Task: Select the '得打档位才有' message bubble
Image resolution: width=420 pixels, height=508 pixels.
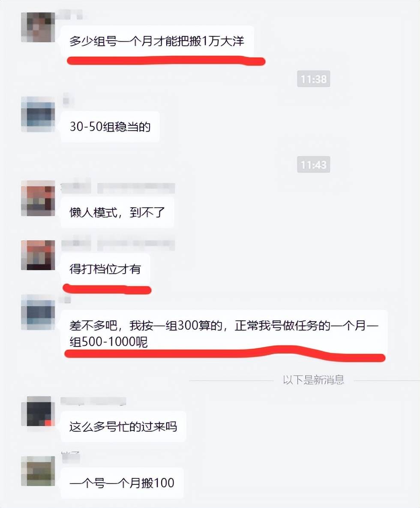Action: tap(105, 269)
